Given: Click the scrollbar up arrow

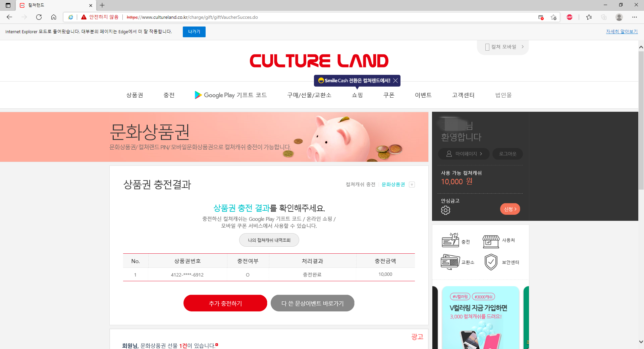Looking at the screenshot, I should point(641,47).
